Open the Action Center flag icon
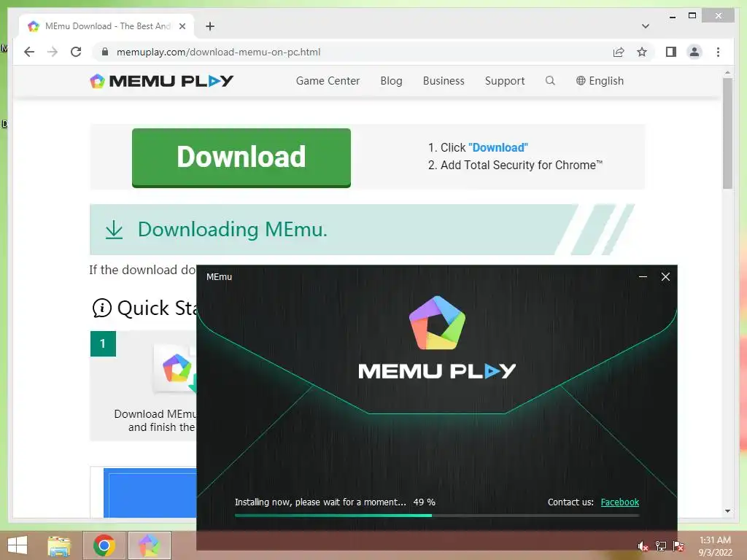Viewport: 747px width, 560px height. pyautogui.click(x=678, y=546)
